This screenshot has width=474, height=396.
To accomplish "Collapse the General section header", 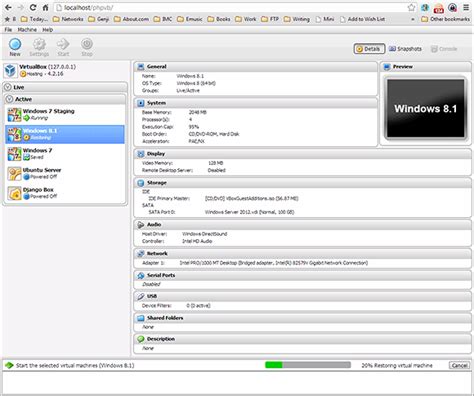I will tap(256, 67).
